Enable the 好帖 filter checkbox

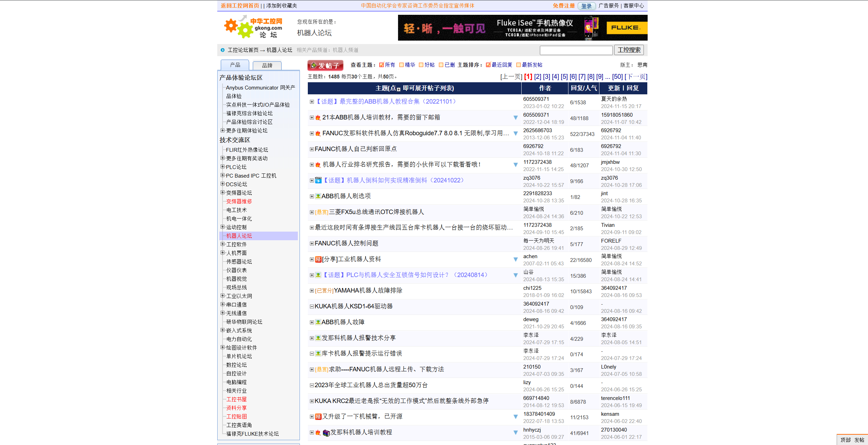click(x=421, y=65)
